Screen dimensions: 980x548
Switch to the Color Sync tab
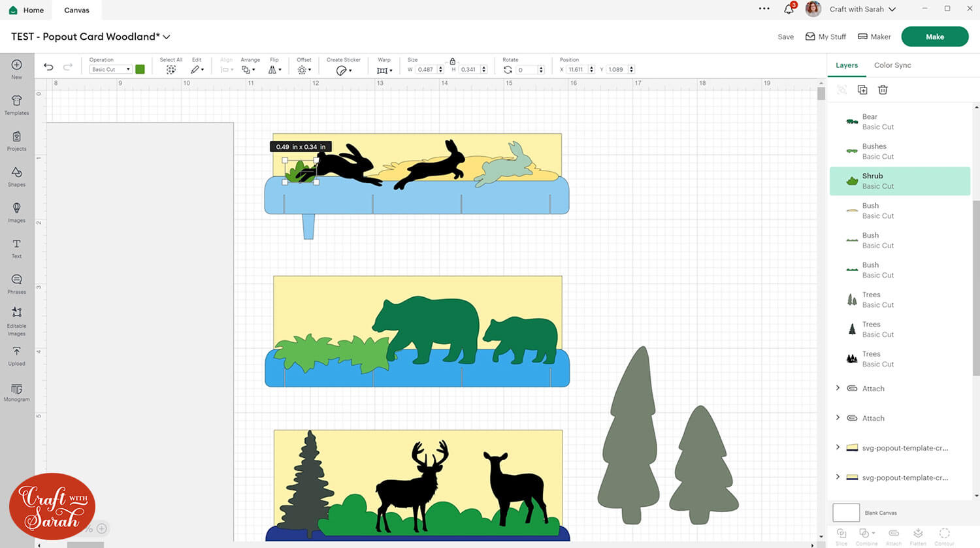[x=892, y=65]
